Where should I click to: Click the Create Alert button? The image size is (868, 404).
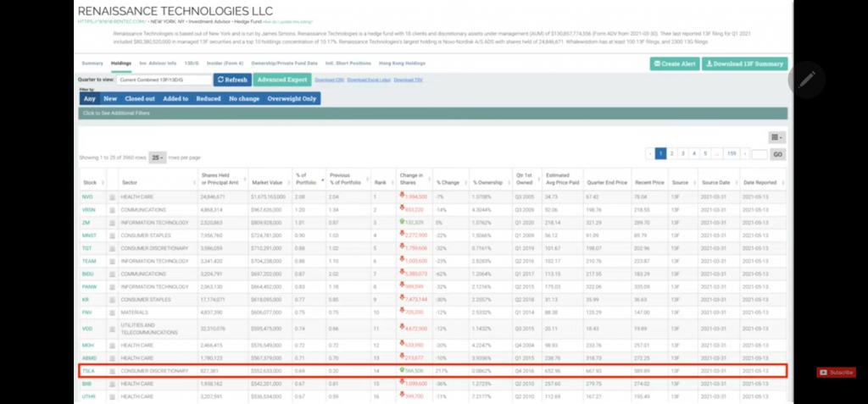point(675,64)
